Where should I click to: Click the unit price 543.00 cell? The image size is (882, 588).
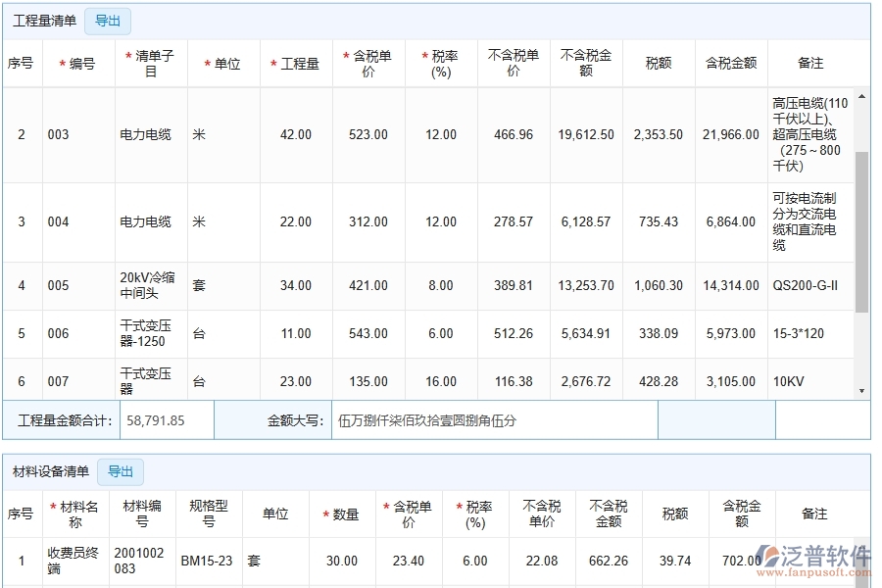pos(368,333)
